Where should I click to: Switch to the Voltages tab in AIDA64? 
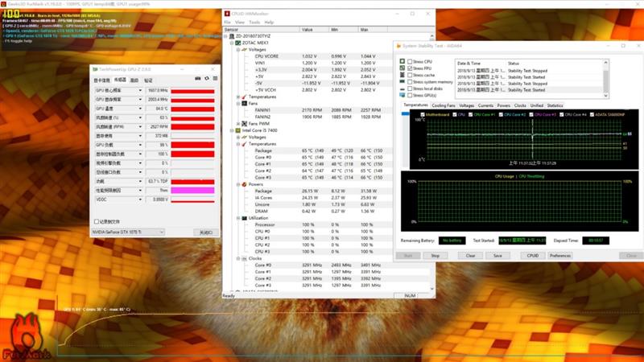pos(467,105)
